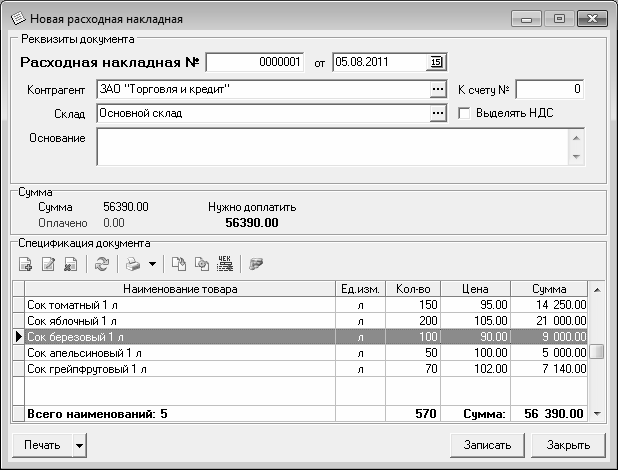Click the 'Наименование товара' column header
Viewport: 618px width, 470px height.
pyautogui.click(x=180, y=289)
